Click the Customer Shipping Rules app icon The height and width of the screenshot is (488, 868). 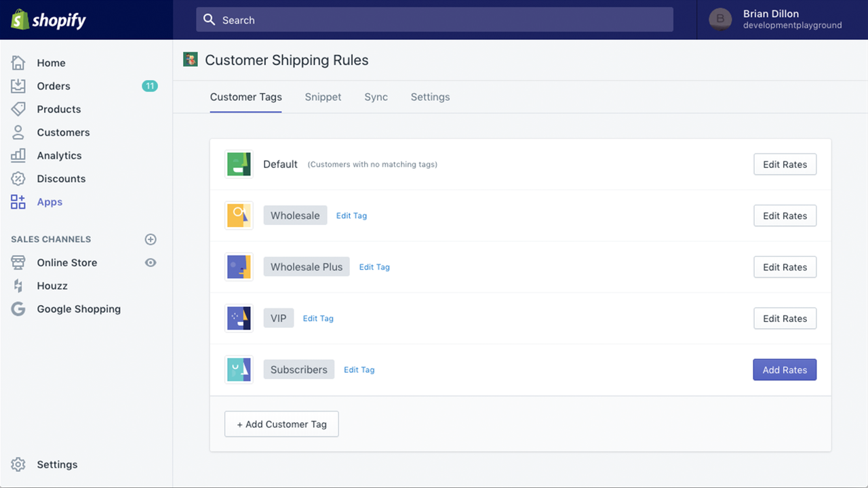pyautogui.click(x=191, y=60)
